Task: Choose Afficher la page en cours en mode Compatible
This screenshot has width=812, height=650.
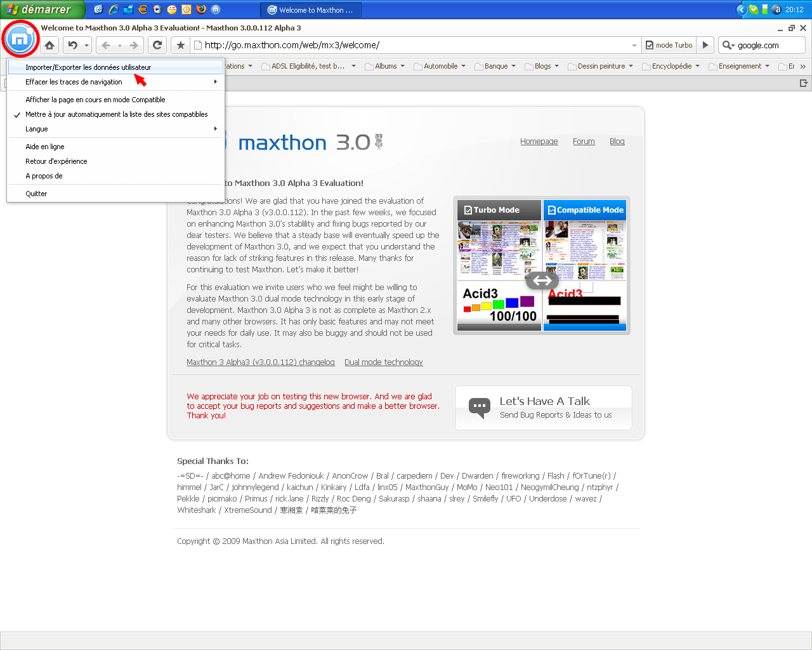Action: (x=115, y=100)
